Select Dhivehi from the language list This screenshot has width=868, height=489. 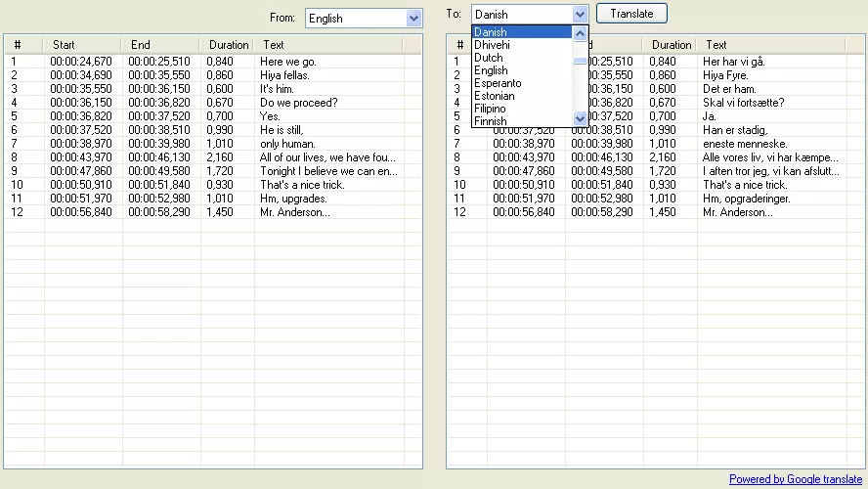coord(492,45)
